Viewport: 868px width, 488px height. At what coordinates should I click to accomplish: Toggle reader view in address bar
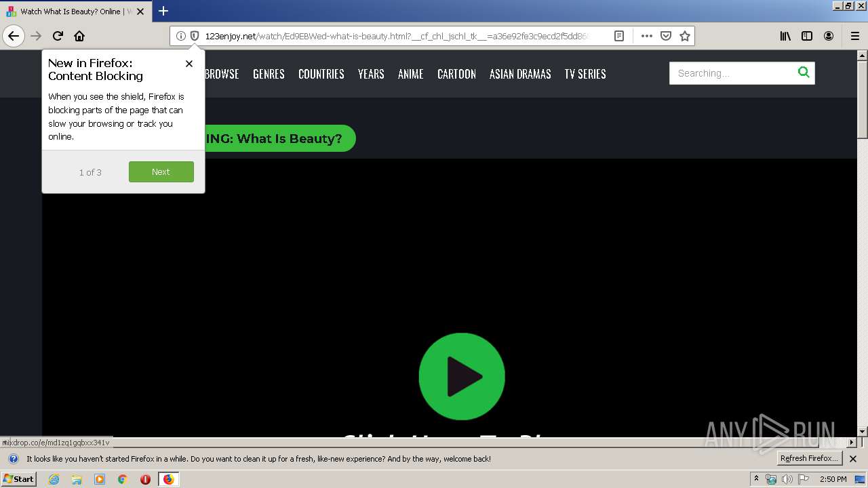619,36
